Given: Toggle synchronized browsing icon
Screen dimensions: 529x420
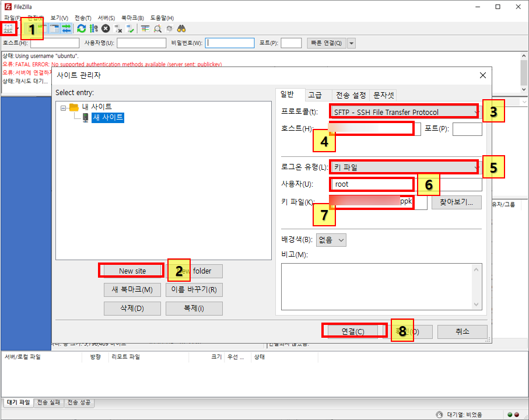Looking at the screenshot, I should click(x=169, y=29).
